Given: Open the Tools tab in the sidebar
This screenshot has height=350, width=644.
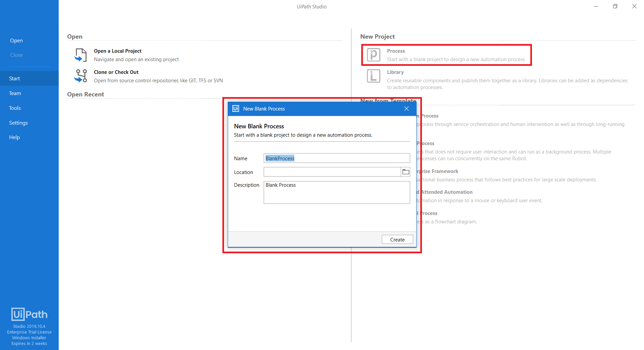Looking at the screenshot, I should 29,108.
